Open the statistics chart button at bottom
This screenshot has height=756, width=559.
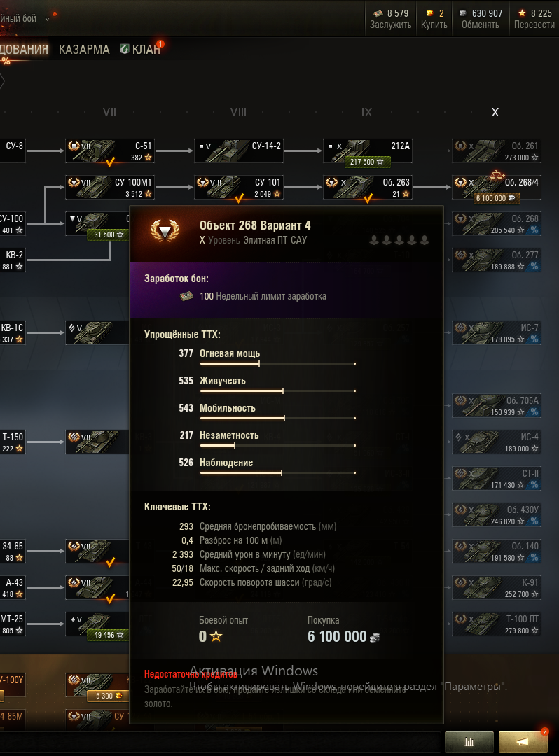pyautogui.click(x=469, y=742)
